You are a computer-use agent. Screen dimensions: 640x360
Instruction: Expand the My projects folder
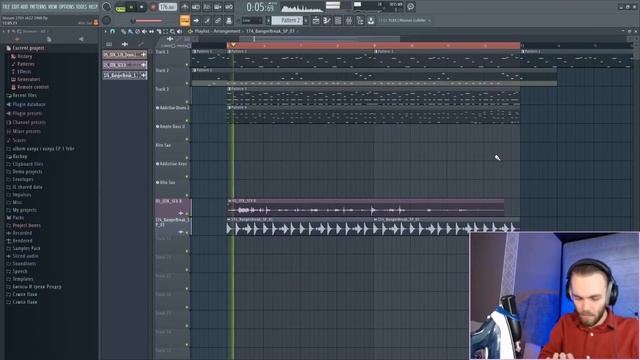(22, 210)
